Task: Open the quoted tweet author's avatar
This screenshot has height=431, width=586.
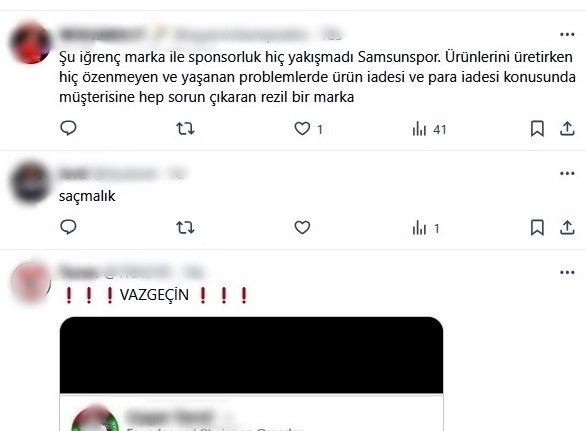Action: pyautogui.click(x=95, y=419)
